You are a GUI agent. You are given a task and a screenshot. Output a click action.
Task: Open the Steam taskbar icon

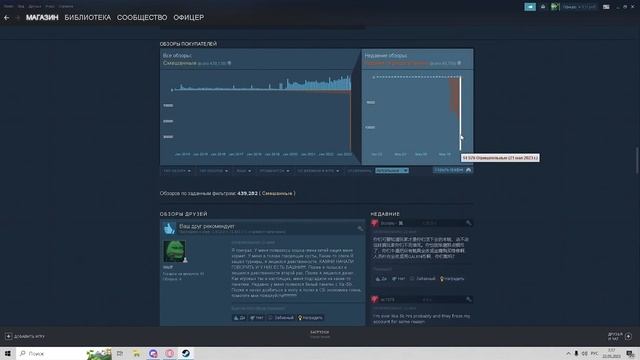coord(186,353)
